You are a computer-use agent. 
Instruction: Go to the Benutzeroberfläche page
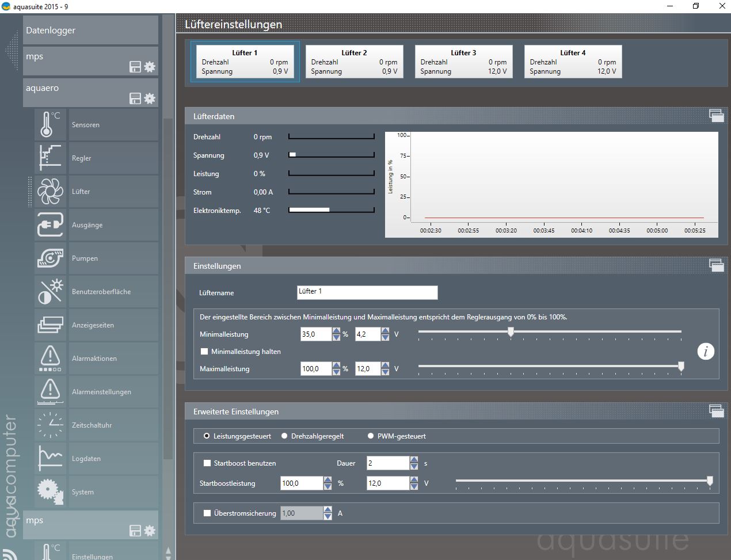101,292
